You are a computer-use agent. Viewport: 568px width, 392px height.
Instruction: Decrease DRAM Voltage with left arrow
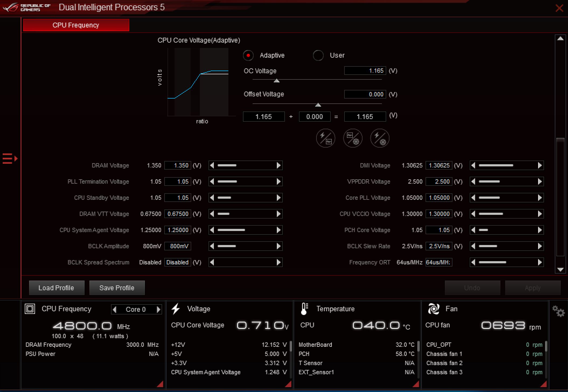coord(212,165)
